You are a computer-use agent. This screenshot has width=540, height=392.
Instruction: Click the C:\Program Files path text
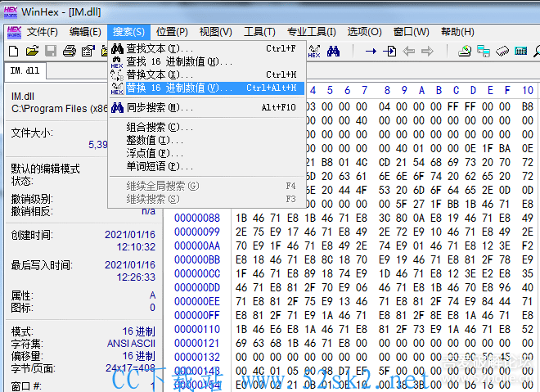pyautogui.click(x=59, y=109)
